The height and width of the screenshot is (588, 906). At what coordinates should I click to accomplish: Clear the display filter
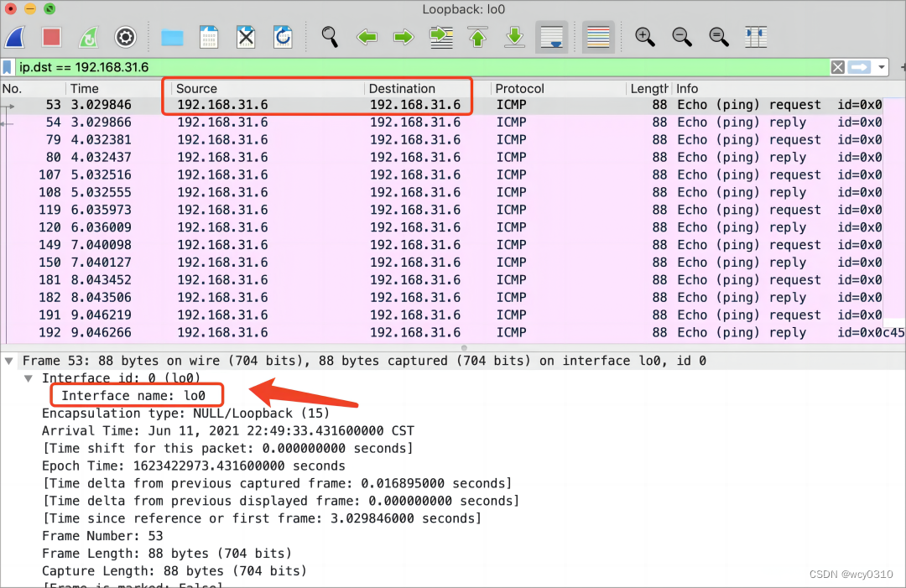click(x=838, y=68)
